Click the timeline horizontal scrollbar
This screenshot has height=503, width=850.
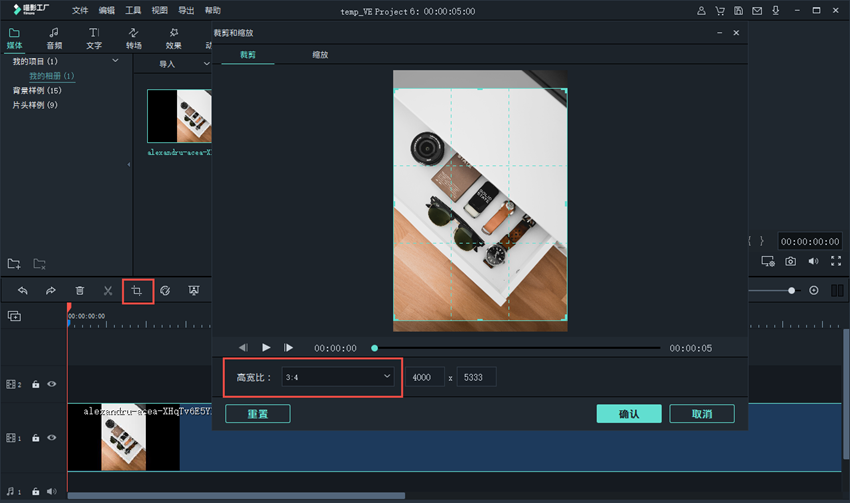236,495
